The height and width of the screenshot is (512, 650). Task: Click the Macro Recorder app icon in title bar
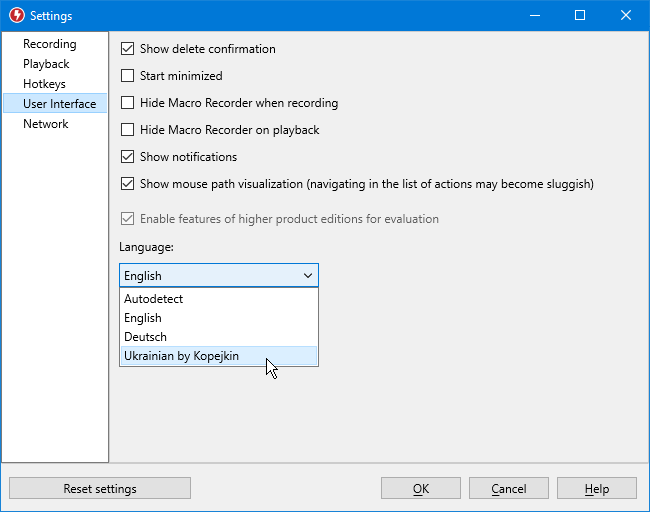coord(17,15)
